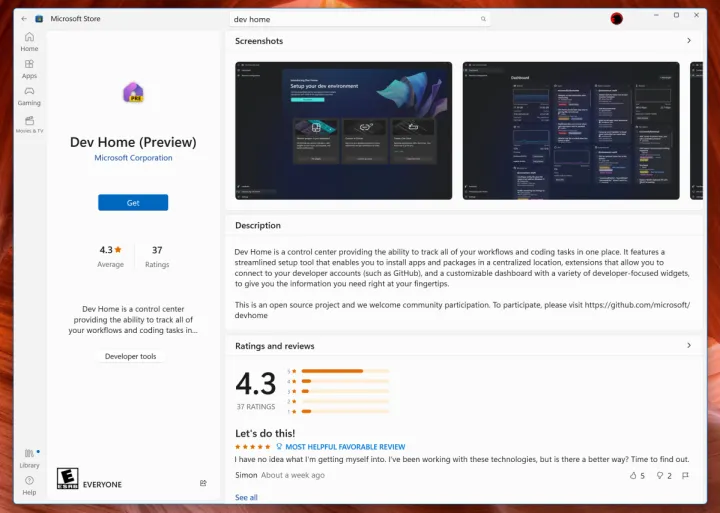Click the share icon near ESRB rating
This screenshot has width=720, height=513.
[203, 483]
